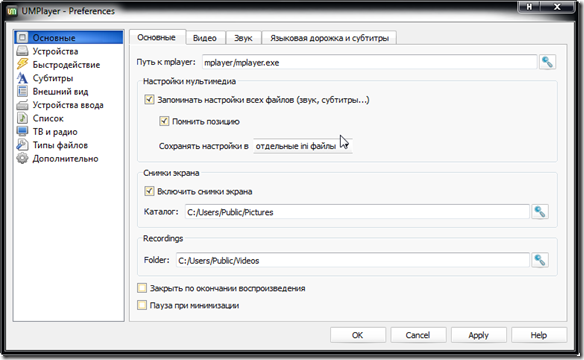Select Устройства ввода in the sidebar

69,105
